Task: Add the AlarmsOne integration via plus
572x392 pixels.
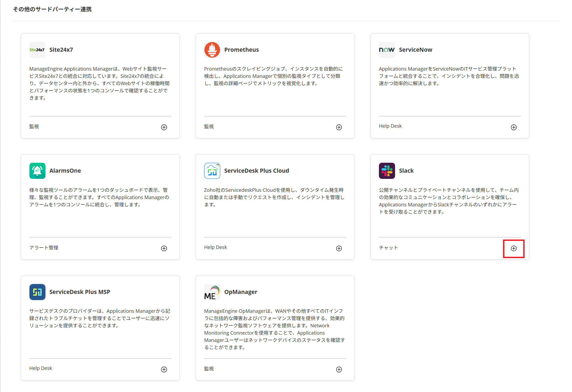Action: click(164, 248)
